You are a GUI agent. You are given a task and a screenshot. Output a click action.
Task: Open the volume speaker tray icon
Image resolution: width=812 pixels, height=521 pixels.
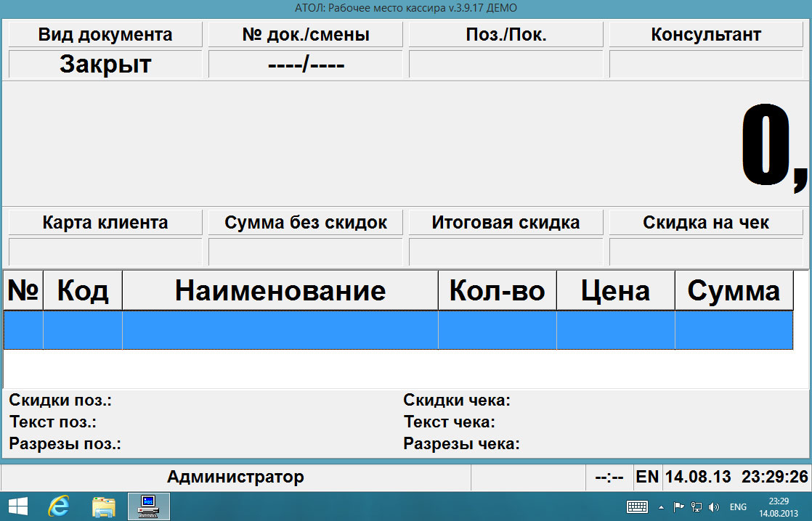pos(713,506)
